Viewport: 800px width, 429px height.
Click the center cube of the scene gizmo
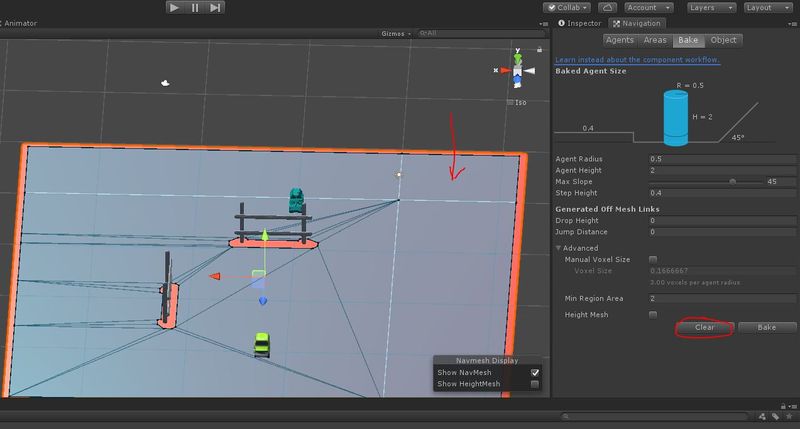click(x=517, y=71)
